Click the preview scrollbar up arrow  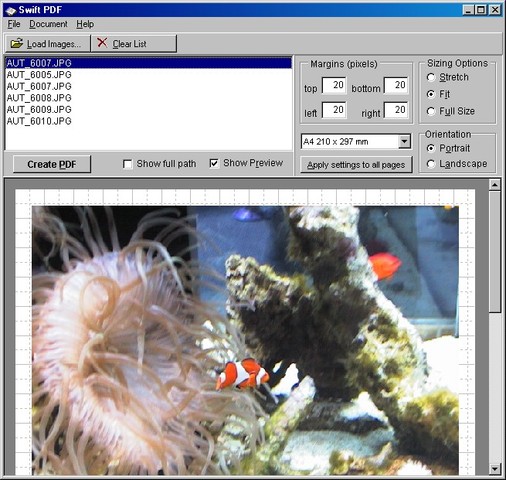coord(495,184)
